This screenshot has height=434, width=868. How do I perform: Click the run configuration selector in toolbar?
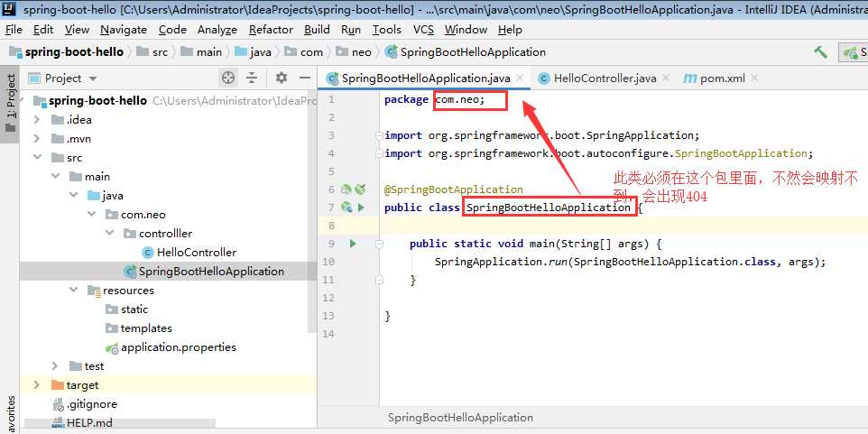(854, 52)
